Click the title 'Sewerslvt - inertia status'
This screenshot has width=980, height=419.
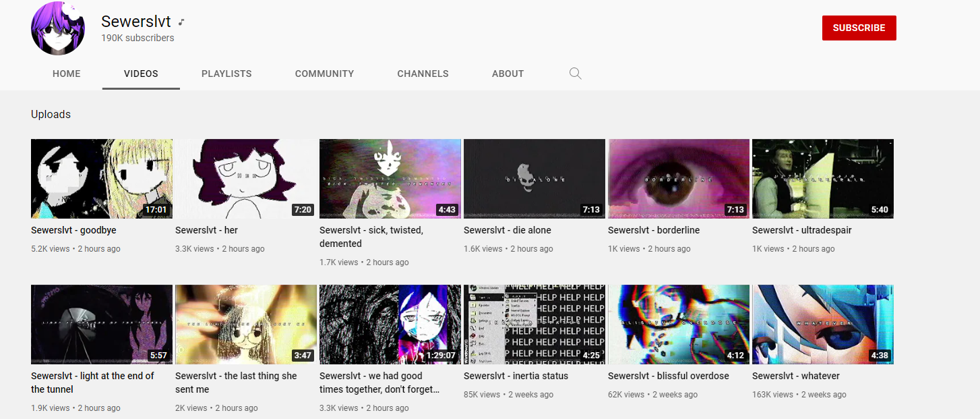point(516,376)
